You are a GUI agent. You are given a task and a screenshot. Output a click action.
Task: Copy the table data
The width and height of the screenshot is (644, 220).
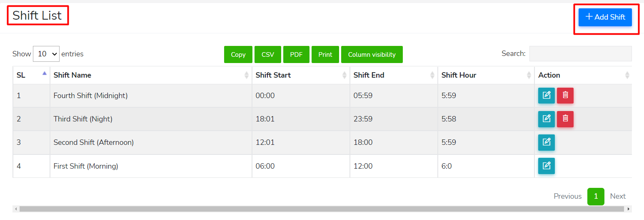(238, 55)
